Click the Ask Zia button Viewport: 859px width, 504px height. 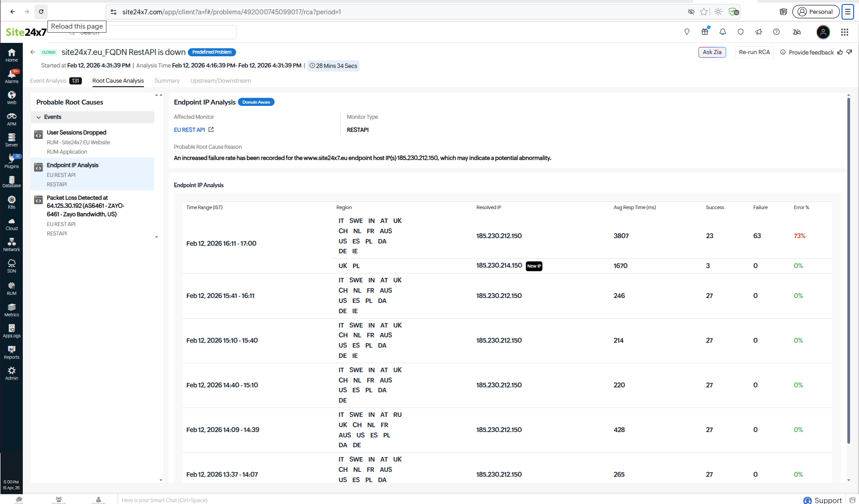(712, 52)
